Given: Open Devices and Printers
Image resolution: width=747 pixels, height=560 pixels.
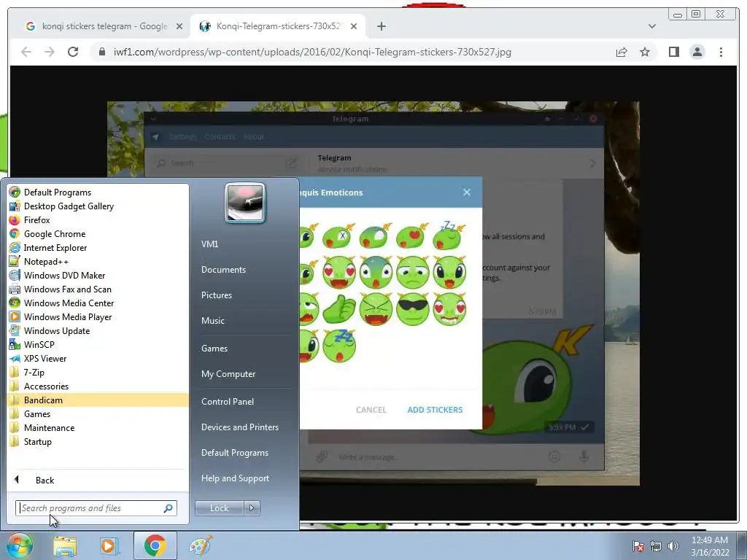Looking at the screenshot, I should [x=239, y=427].
